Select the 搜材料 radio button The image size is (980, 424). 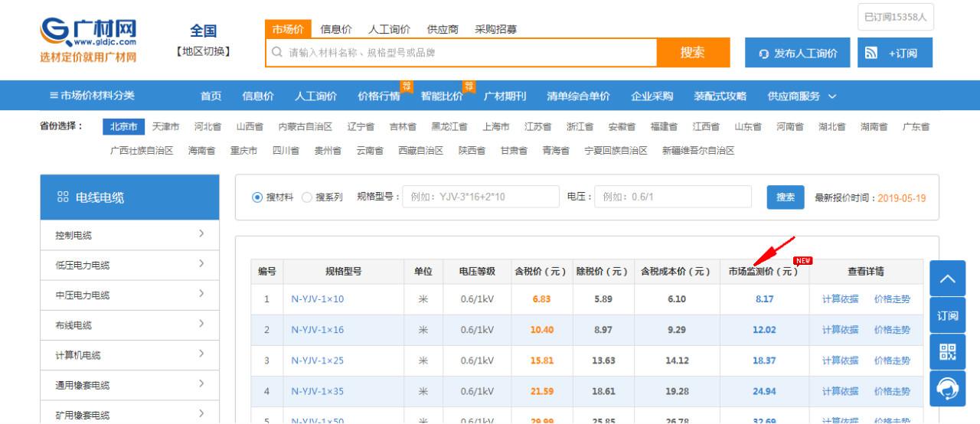(x=257, y=197)
